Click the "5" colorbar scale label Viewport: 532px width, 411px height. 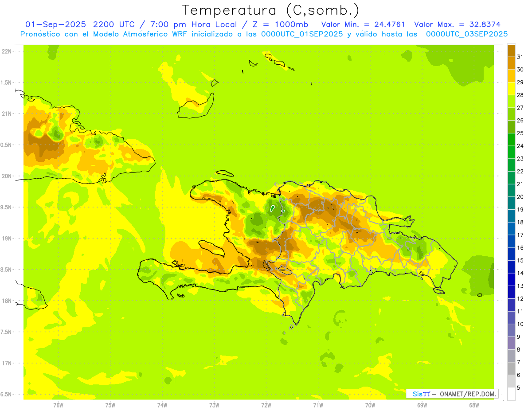[x=519, y=388]
